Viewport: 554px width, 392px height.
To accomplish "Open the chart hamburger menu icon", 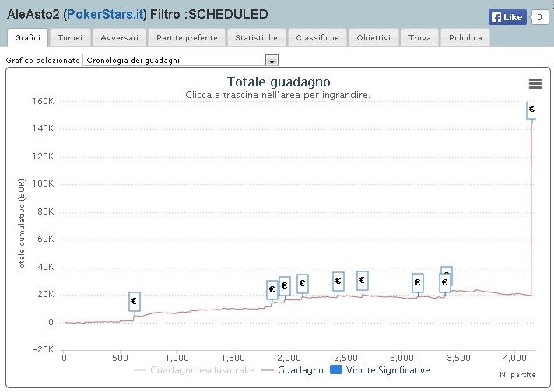I will coord(535,84).
